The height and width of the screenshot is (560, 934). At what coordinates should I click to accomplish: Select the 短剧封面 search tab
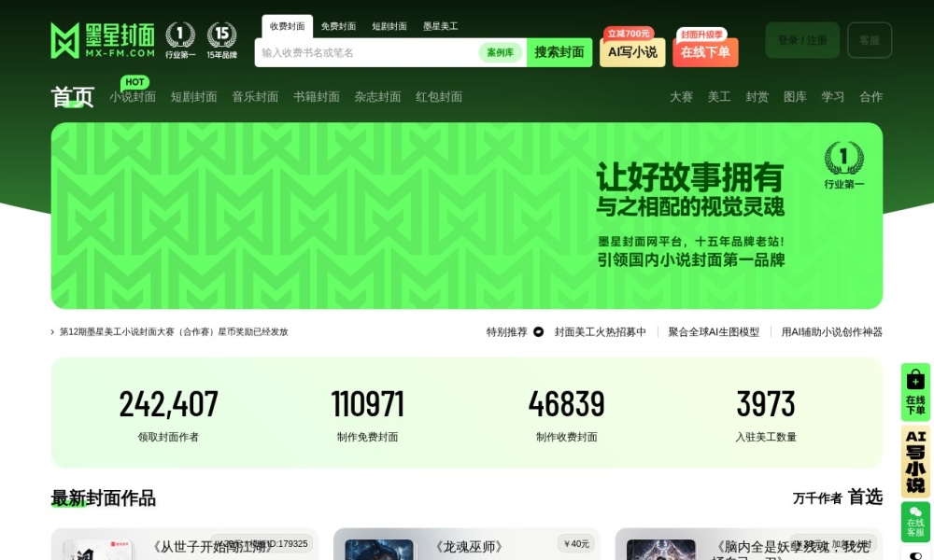[389, 26]
